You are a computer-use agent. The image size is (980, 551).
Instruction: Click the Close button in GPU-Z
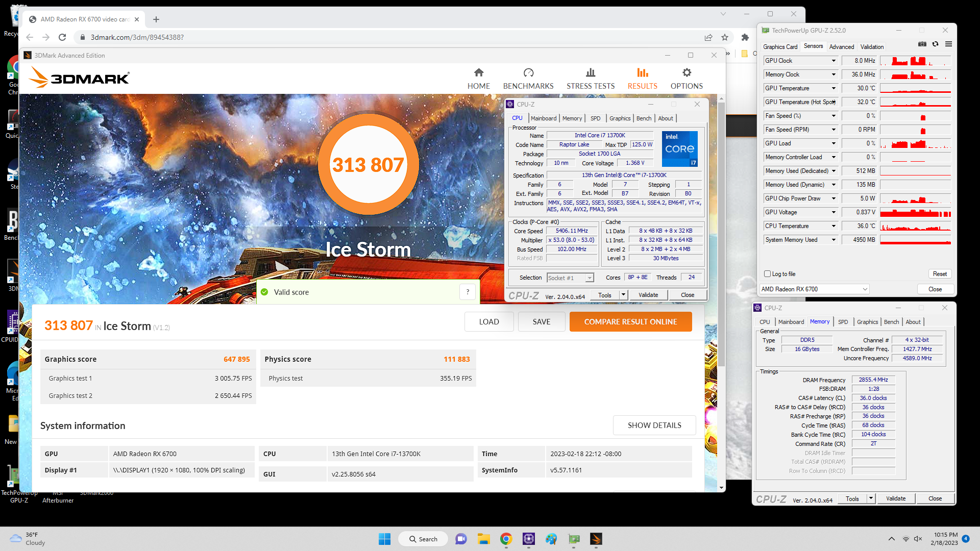935,289
